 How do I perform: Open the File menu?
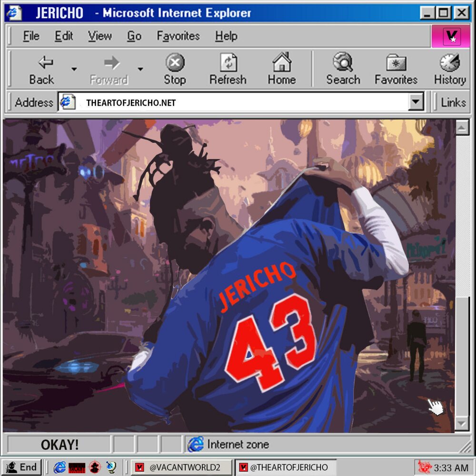tap(31, 36)
